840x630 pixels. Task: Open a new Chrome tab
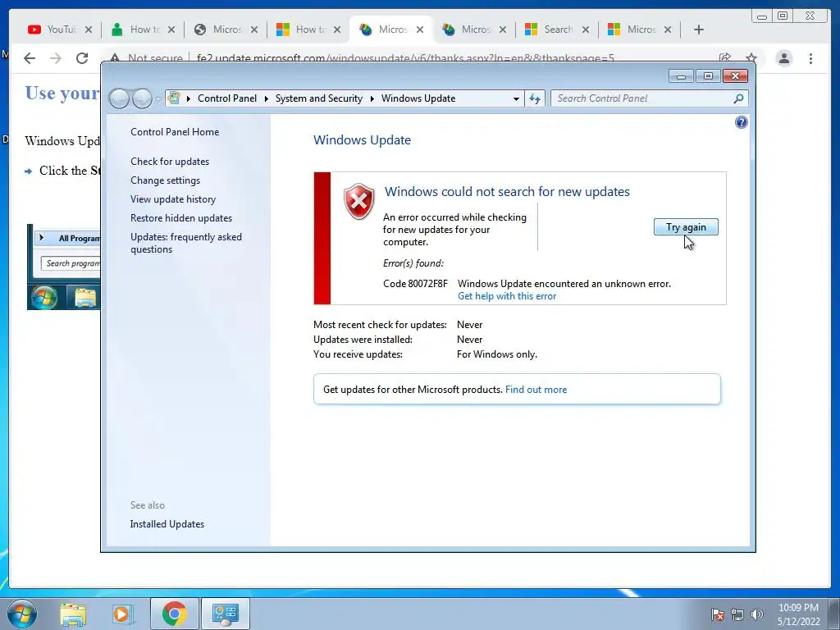699,30
